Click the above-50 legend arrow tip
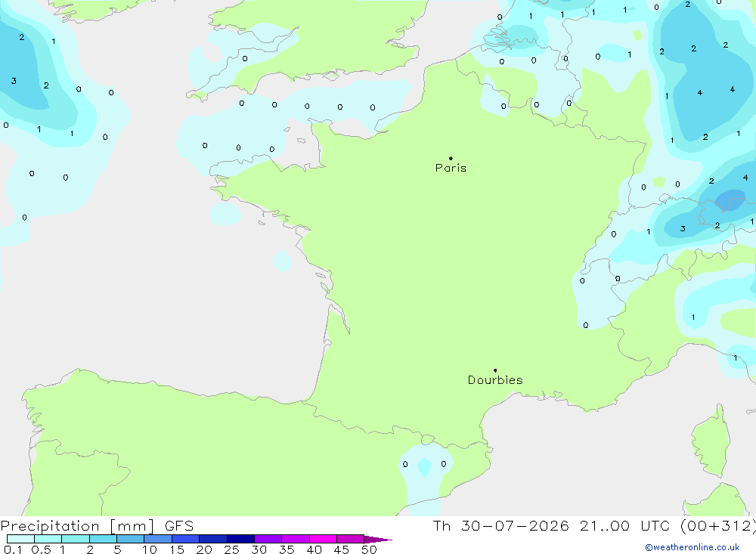This screenshot has width=756, height=554. (x=379, y=539)
